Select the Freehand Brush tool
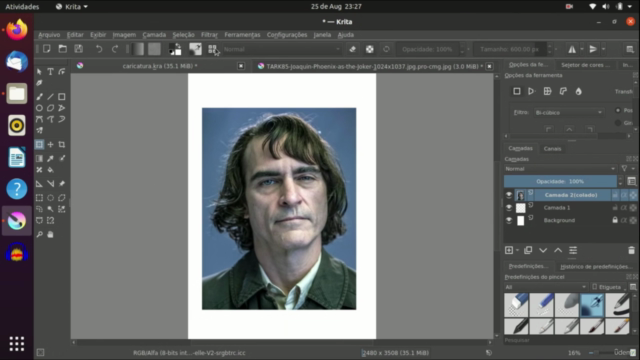The height and width of the screenshot is (360, 640). pyautogui.click(x=39, y=97)
